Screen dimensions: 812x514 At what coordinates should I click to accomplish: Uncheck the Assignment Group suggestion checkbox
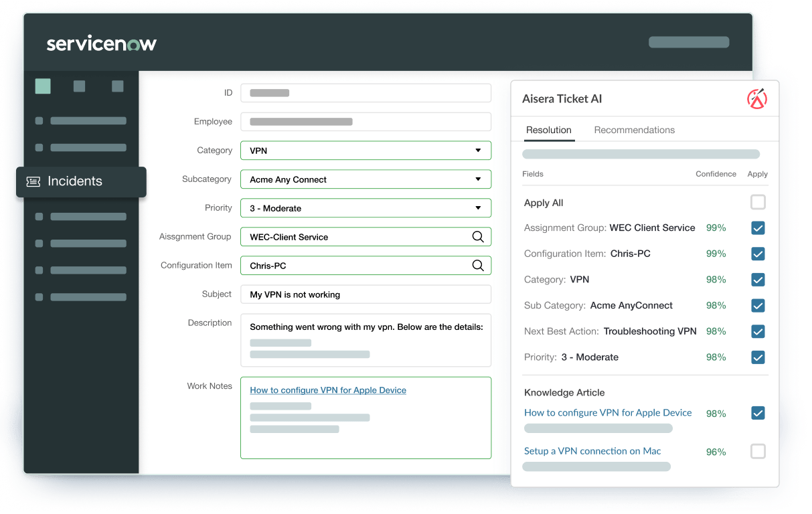pos(758,228)
